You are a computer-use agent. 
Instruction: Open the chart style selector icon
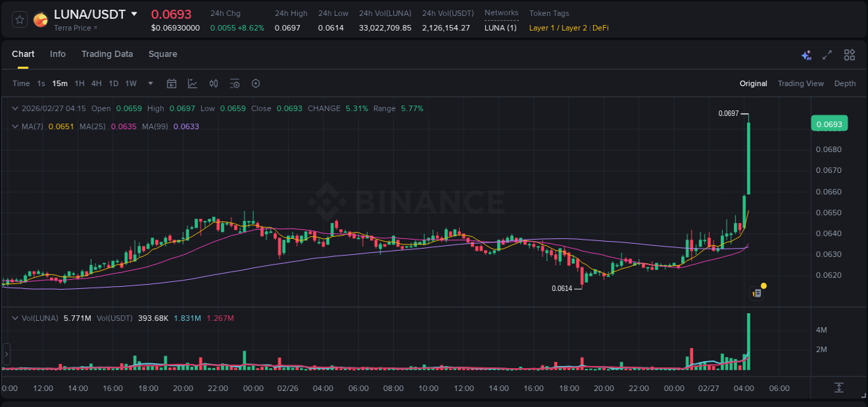point(192,83)
